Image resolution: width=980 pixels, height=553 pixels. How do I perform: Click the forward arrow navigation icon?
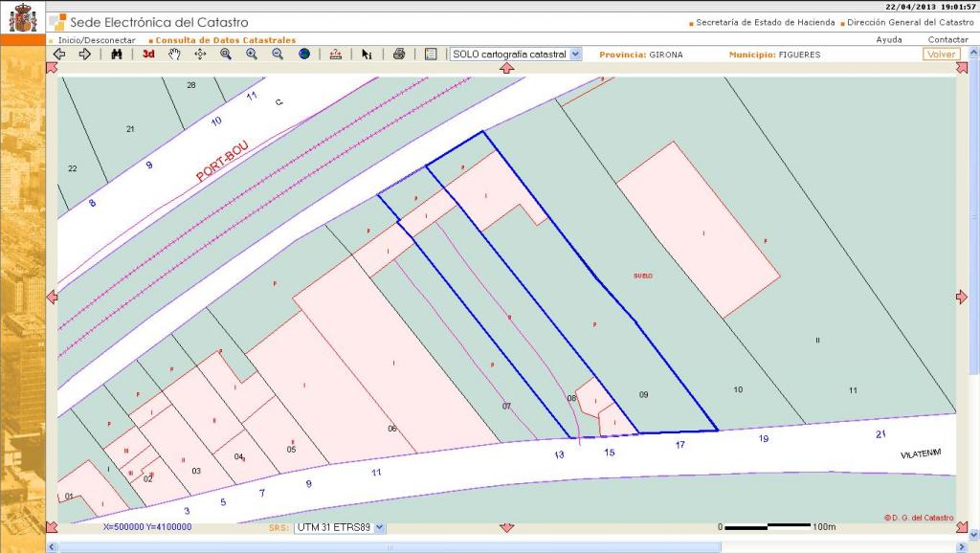84,55
